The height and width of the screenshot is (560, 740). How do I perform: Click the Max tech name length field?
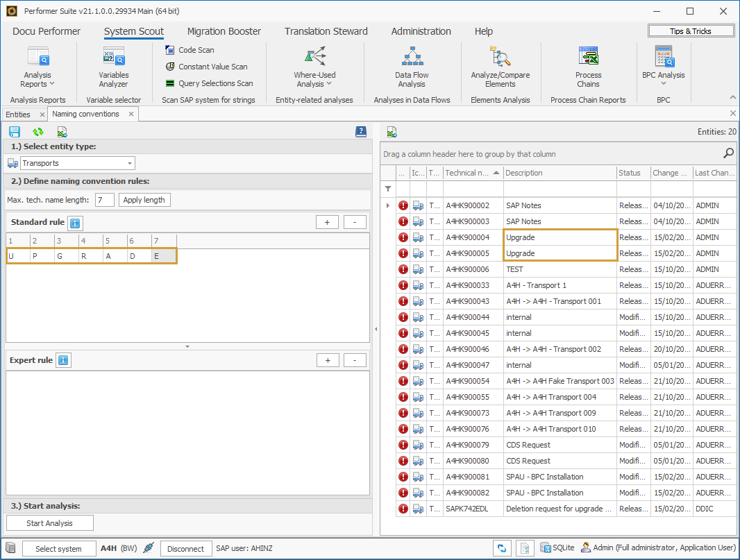[x=106, y=198]
